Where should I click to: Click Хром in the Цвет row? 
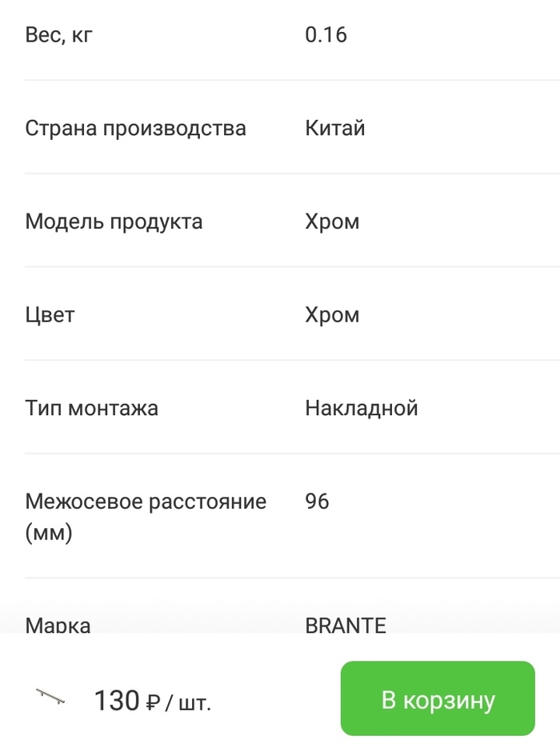click(332, 314)
